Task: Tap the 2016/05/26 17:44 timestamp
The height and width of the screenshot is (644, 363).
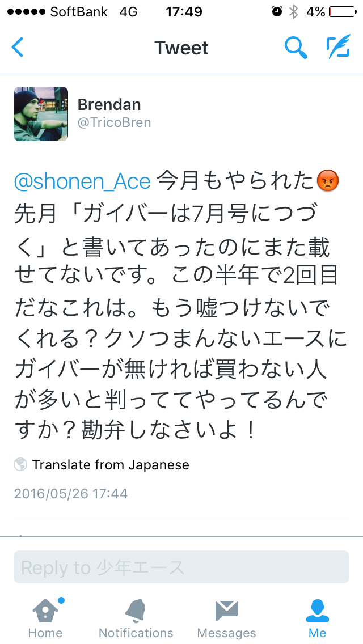Action: pos(71,493)
